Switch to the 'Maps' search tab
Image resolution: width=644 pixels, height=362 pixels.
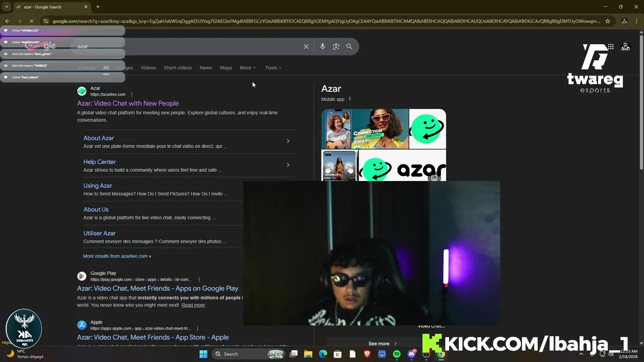coord(226,68)
